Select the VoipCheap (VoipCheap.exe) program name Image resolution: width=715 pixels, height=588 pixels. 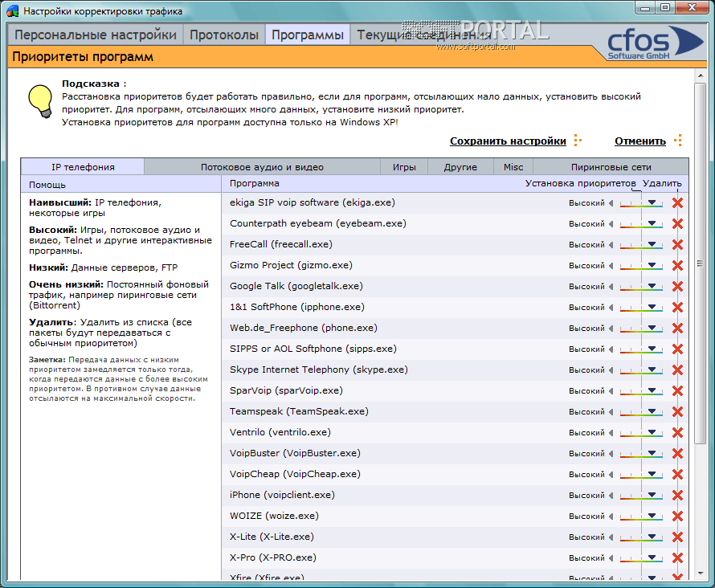(x=295, y=474)
